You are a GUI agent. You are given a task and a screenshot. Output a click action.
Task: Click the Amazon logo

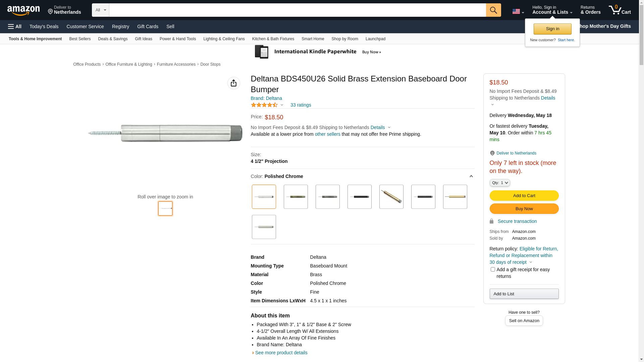click(23, 11)
